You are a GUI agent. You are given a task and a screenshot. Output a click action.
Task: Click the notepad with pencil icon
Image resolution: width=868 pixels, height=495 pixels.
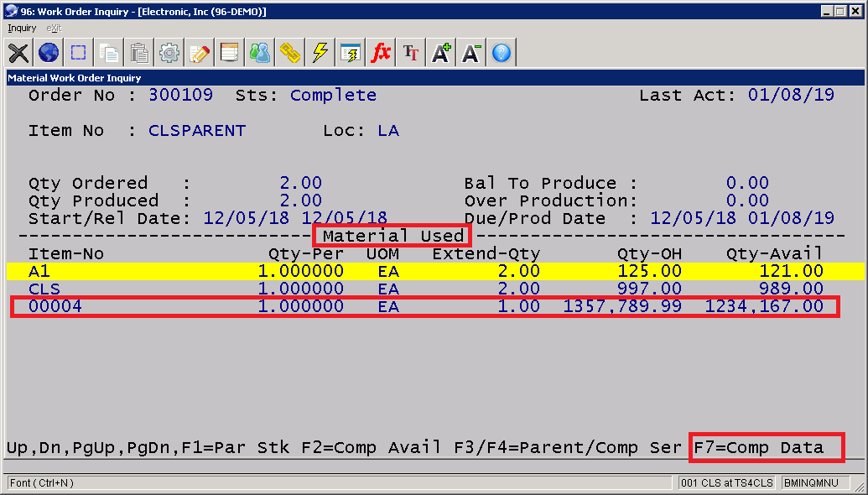[x=200, y=53]
